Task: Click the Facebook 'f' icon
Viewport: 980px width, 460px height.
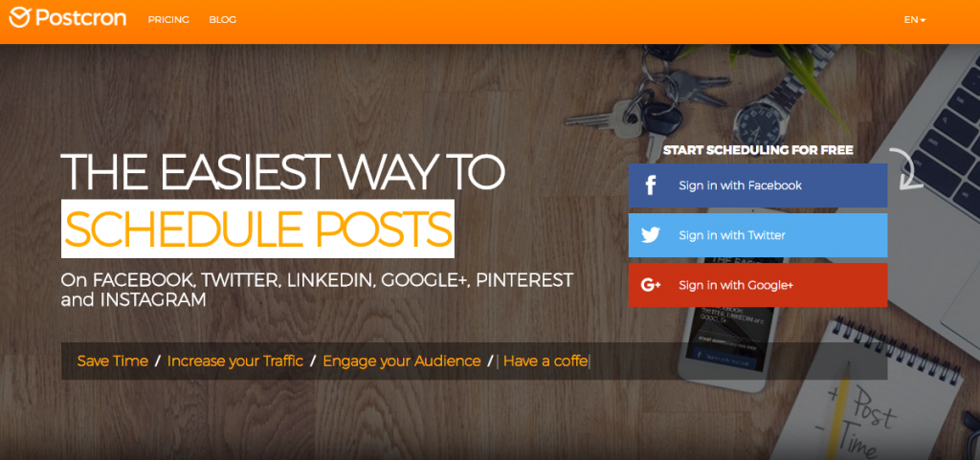Action: pyautogui.click(x=651, y=186)
